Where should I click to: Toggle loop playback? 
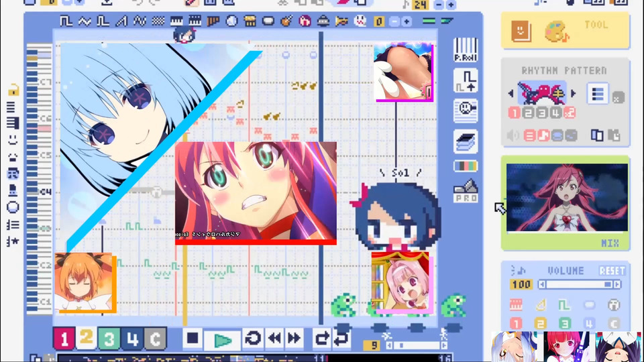click(253, 338)
